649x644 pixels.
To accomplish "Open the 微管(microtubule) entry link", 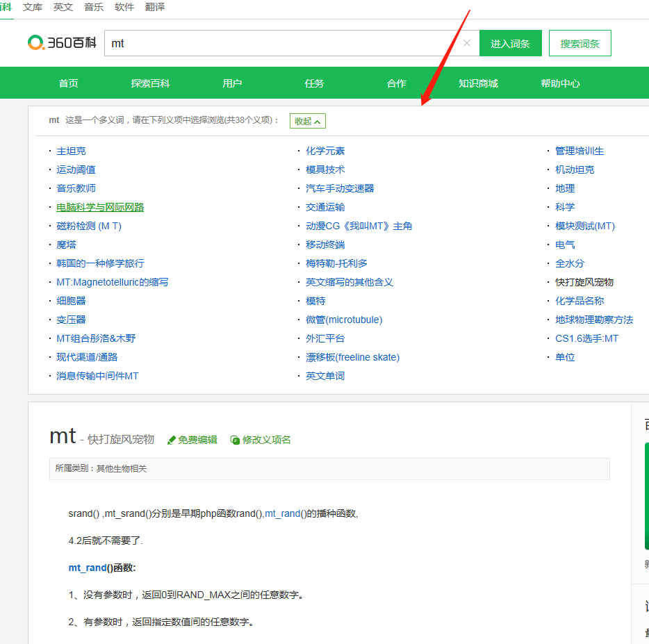I will 344,320.
